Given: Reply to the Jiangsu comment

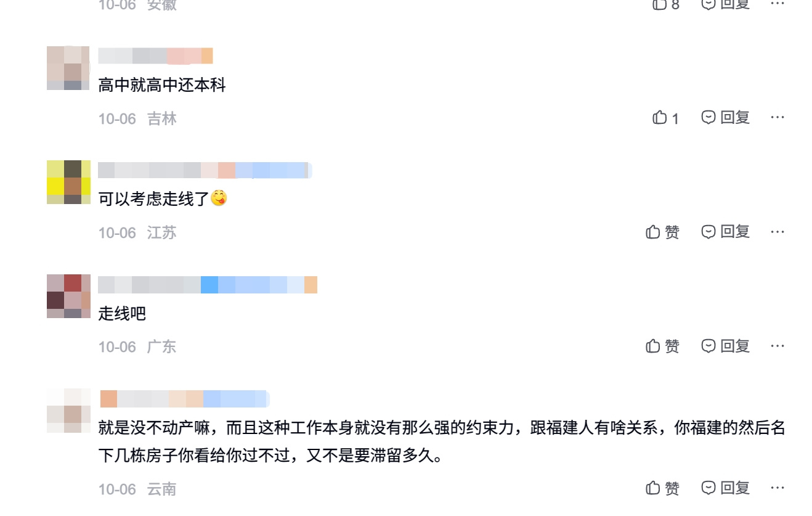Looking at the screenshot, I should point(726,232).
